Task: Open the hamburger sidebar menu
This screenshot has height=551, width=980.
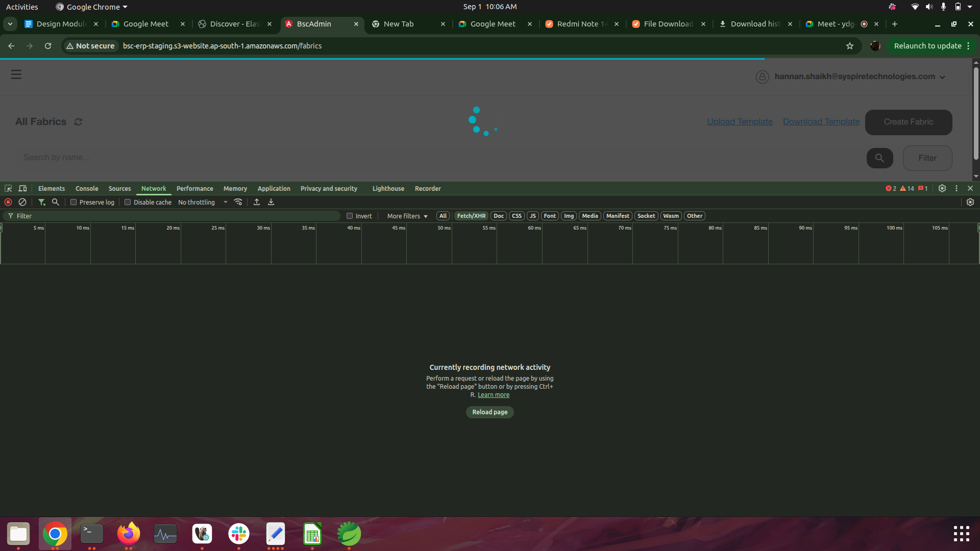Action: [x=16, y=74]
